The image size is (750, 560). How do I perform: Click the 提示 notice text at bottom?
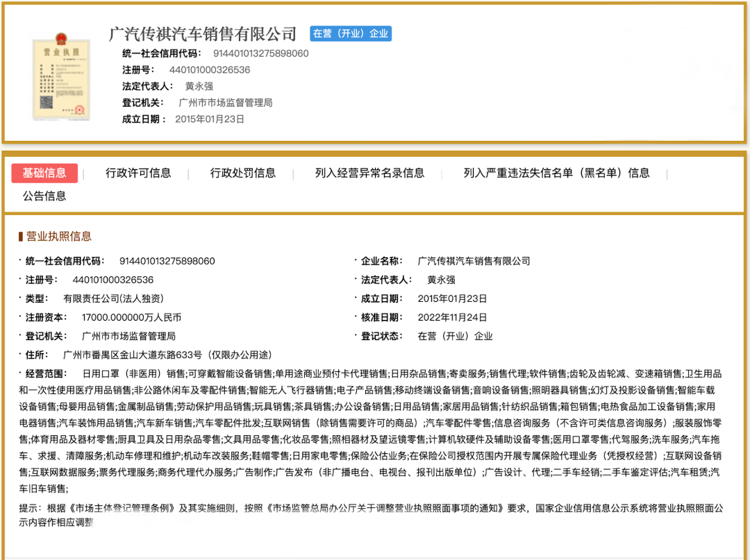click(x=371, y=515)
